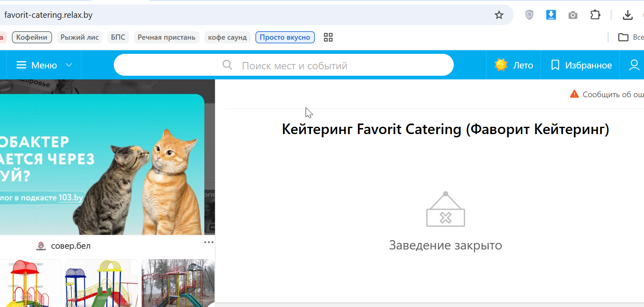This screenshot has width=644, height=307.
Task: Open the tab groups grid icon
Action: [x=328, y=37]
